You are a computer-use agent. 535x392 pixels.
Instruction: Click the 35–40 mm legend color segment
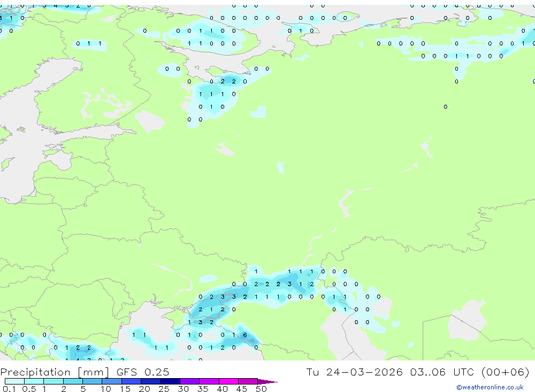tap(209, 381)
